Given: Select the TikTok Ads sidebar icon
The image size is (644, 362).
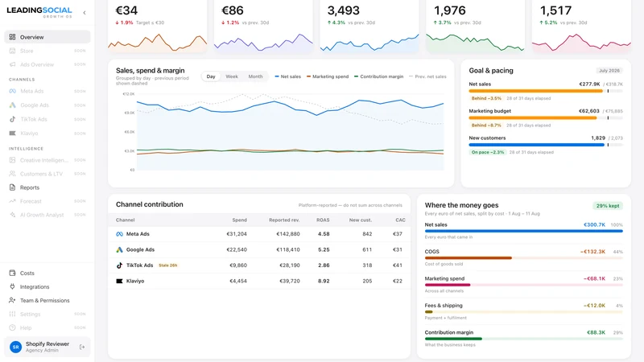Looking at the screenshot, I should (x=12, y=119).
